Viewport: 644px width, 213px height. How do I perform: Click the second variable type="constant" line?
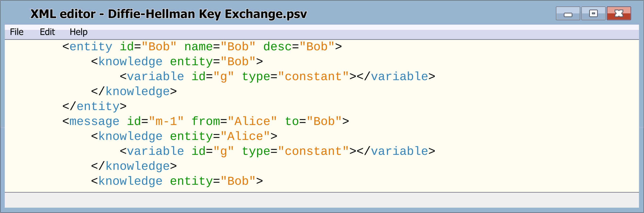point(277,151)
